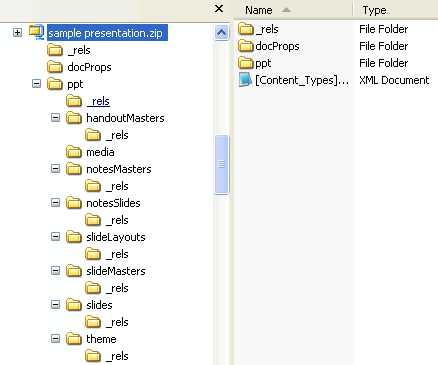Select top-level _rels label in tree
The width and height of the screenshot is (438, 365).
(x=79, y=50)
